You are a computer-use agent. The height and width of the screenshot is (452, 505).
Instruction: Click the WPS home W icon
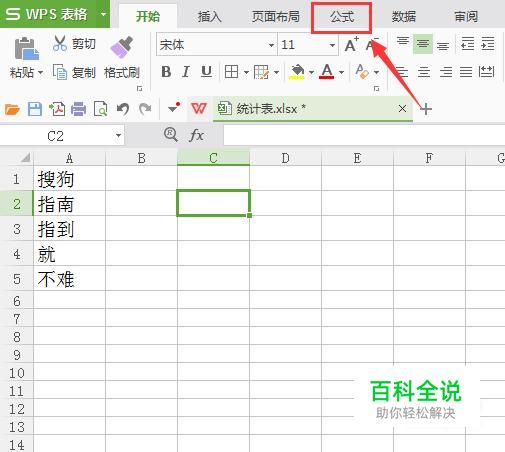[199, 108]
